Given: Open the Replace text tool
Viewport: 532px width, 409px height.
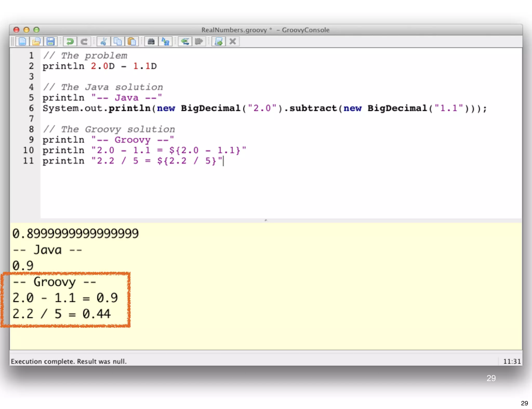Looking at the screenshot, I should [165, 42].
